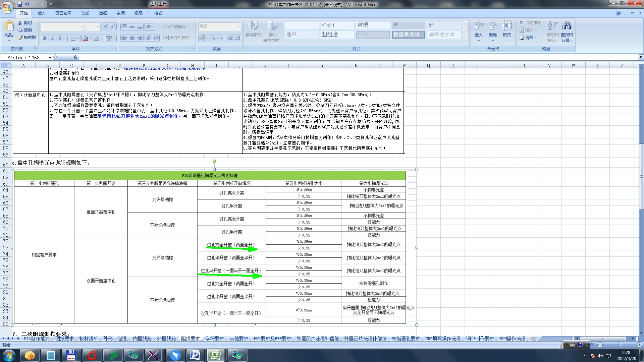Open the fill color dropdown arrow

coord(91,38)
